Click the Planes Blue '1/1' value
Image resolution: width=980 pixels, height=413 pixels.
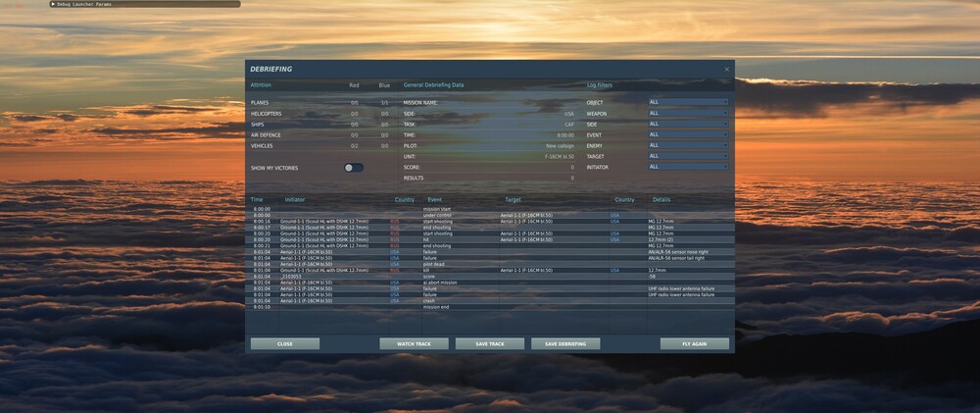coord(384,103)
